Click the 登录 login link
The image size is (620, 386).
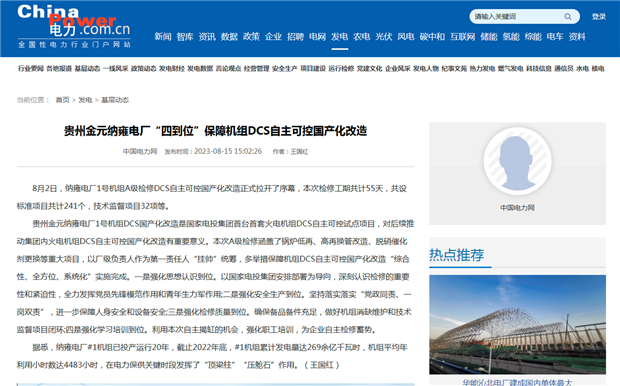[x=598, y=17]
